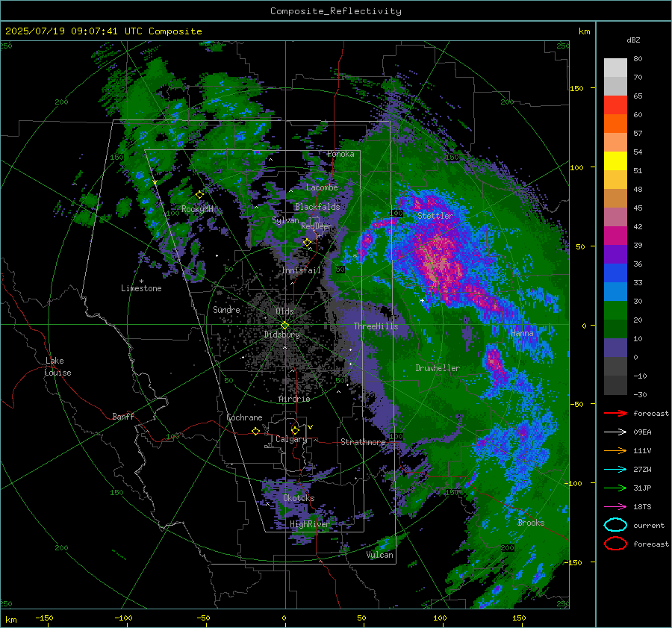Click the Sundre city label

point(226,310)
